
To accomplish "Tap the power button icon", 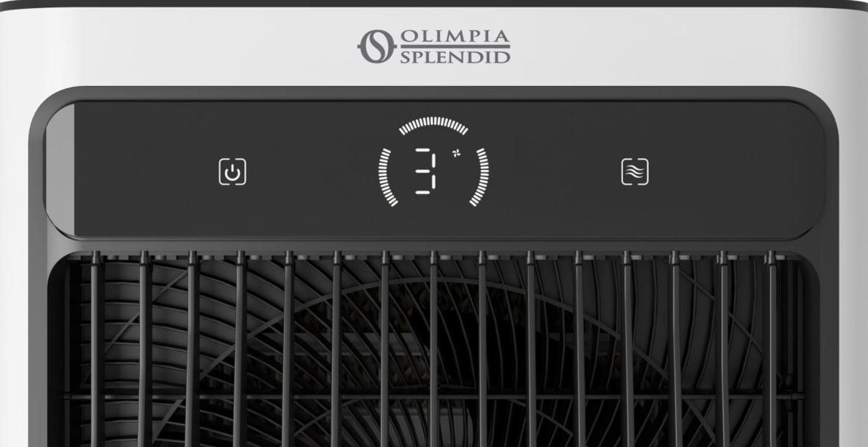I will pyautogui.click(x=232, y=171).
